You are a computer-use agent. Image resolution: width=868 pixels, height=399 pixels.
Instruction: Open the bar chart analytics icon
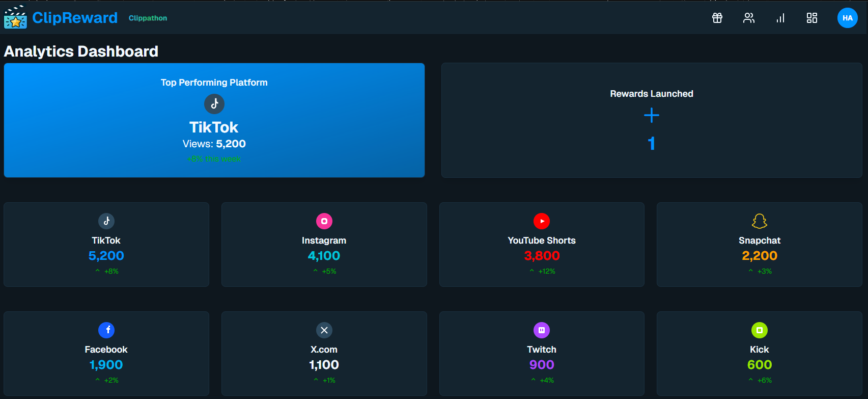point(780,18)
